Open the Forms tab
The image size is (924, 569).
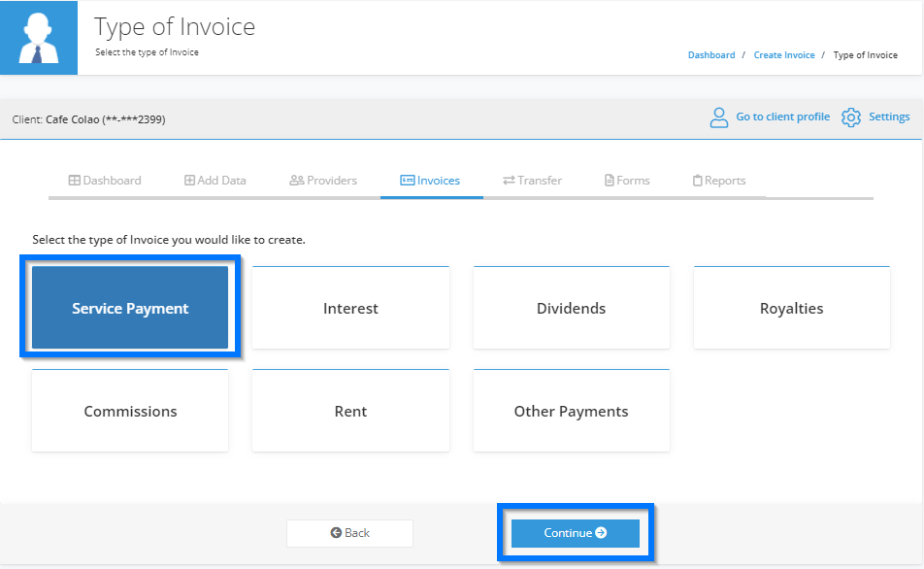[x=627, y=181]
